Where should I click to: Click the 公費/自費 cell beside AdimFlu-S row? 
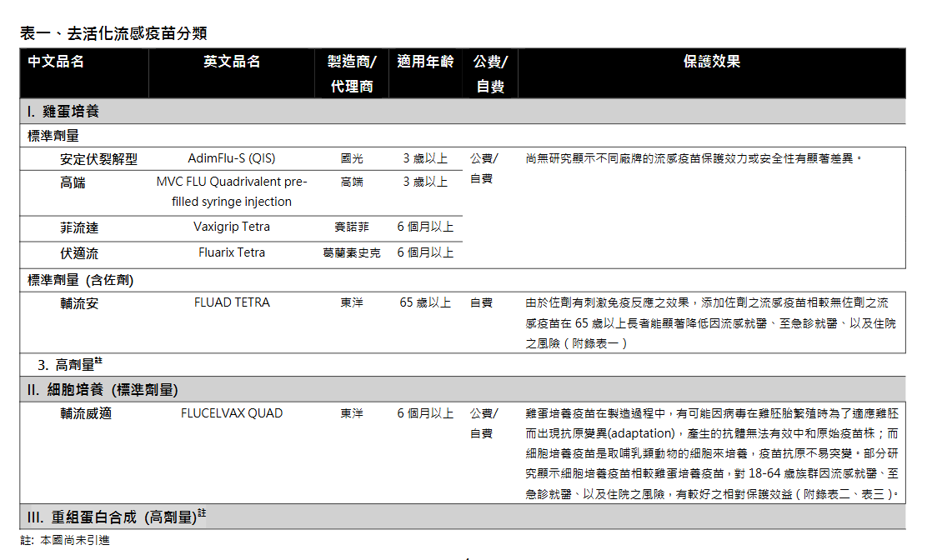[484, 168]
